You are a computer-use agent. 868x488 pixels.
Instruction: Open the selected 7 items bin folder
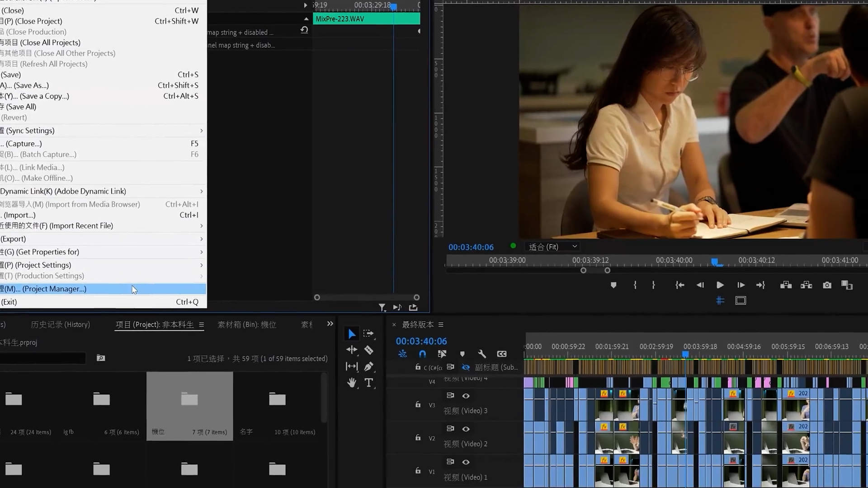(x=189, y=400)
